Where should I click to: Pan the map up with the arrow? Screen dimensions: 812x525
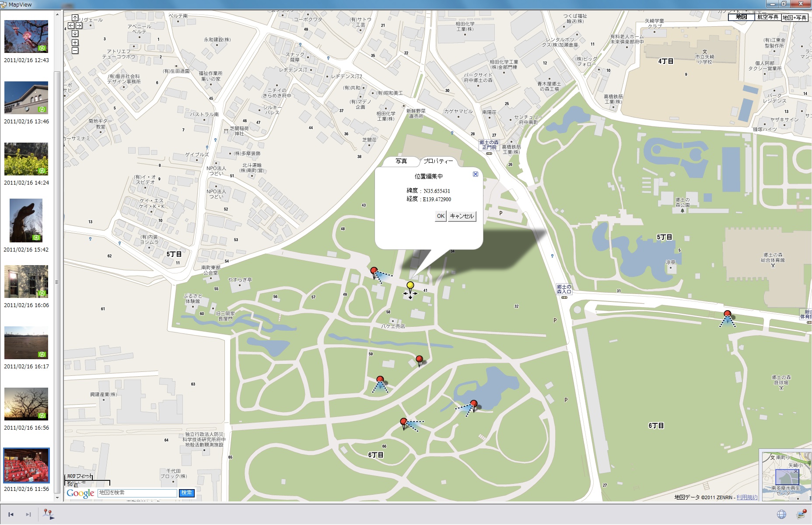(75, 18)
